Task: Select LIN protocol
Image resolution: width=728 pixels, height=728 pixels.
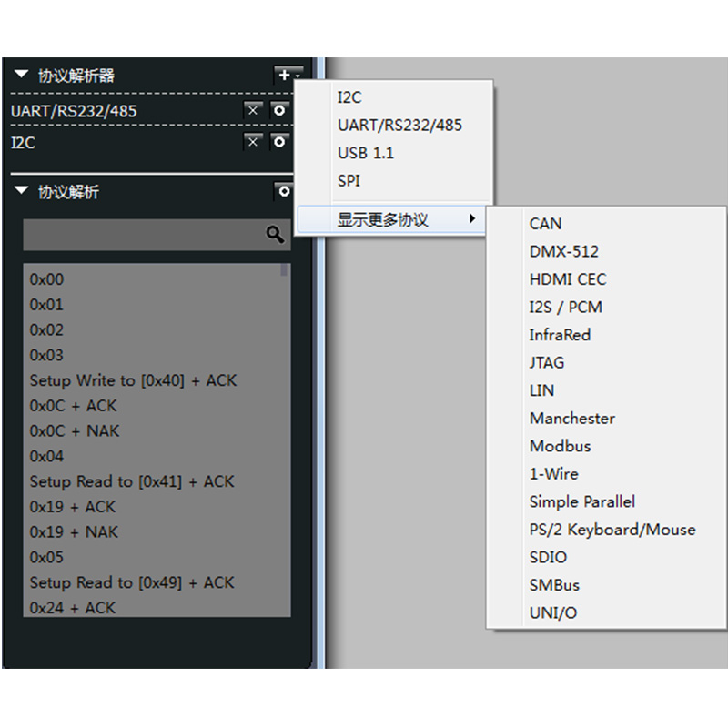Action: pyautogui.click(x=606, y=390)
